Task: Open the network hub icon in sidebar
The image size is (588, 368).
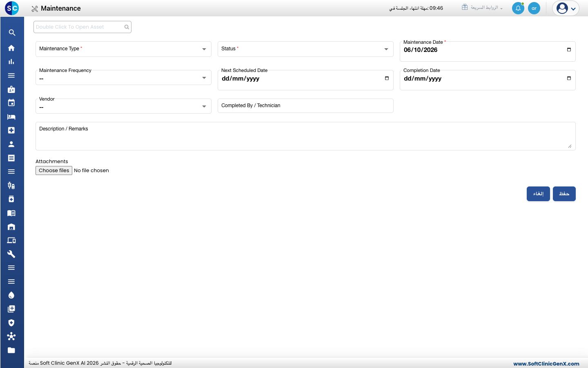Action: 11,337
